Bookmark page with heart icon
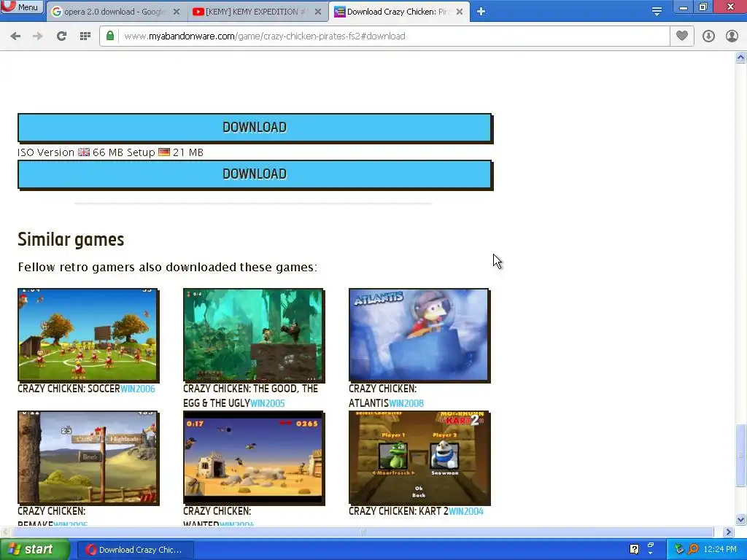Viewport: 747px width, 560px height. (x=682, y=36)
